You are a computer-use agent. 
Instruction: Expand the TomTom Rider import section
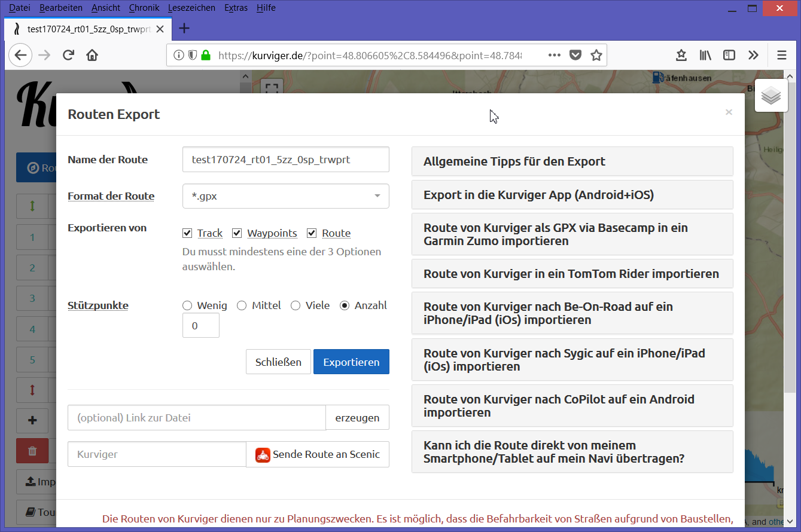(x=572, y=274)
